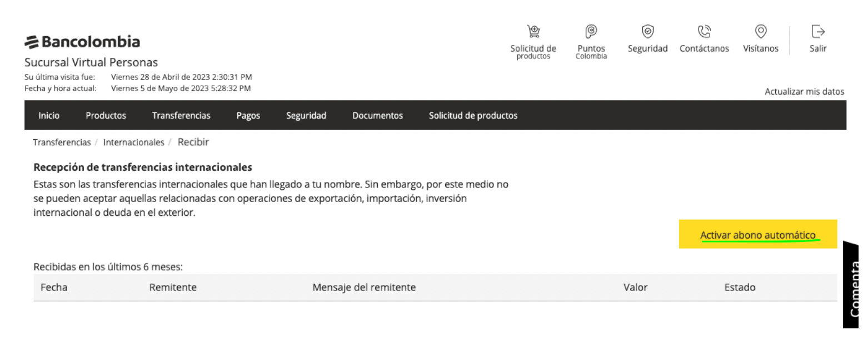Open Seguridad in the black navigation bar
This screenshot has width=868, height=345.
(306, 115)
